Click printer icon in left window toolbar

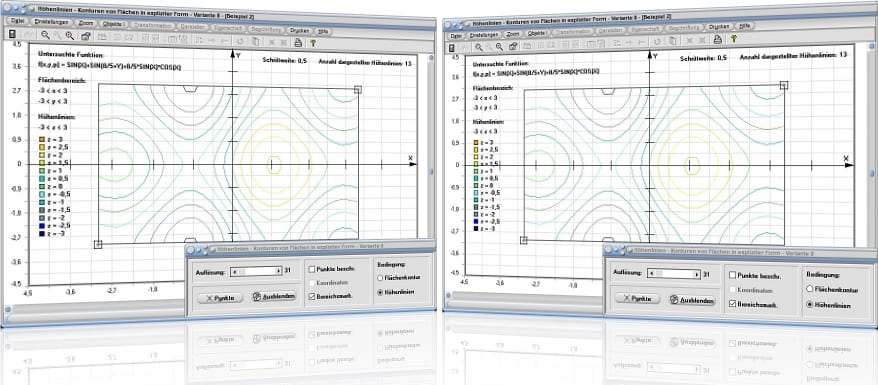point(298,43)
